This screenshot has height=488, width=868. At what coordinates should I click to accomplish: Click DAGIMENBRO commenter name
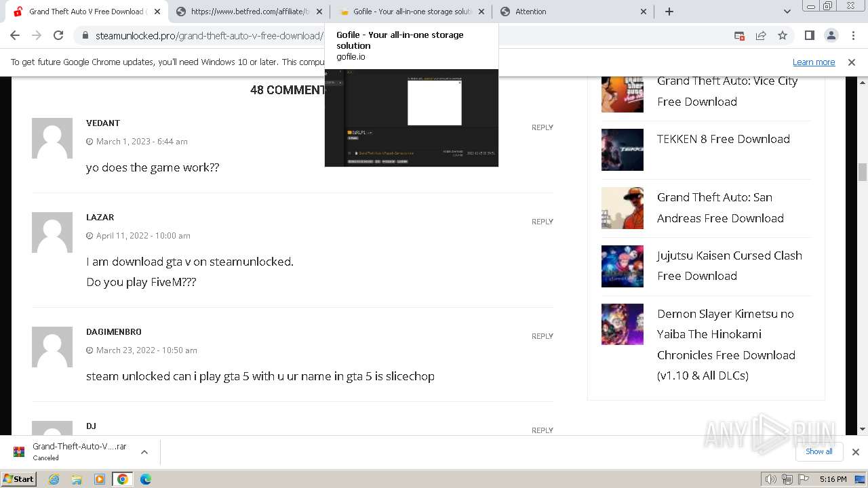click(x=114, y=332)
